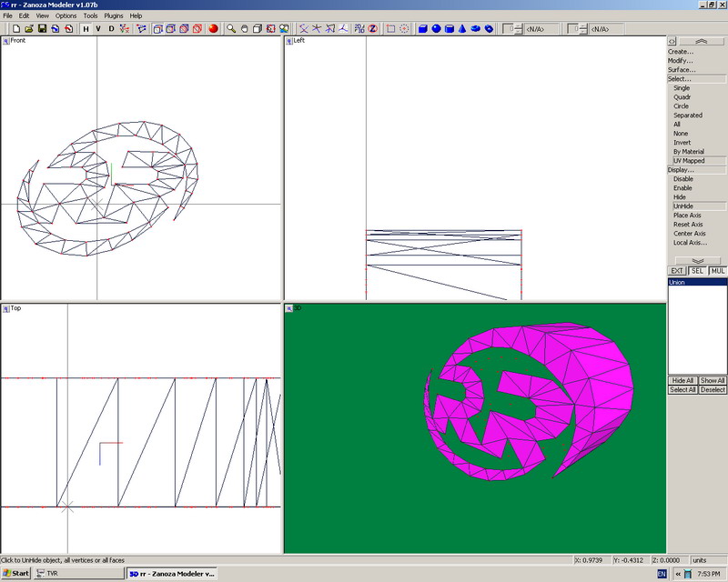Open the Edit menu
The width and height of the screenshot is (728, 582).
pyautogui.click(x=25, y=15)
